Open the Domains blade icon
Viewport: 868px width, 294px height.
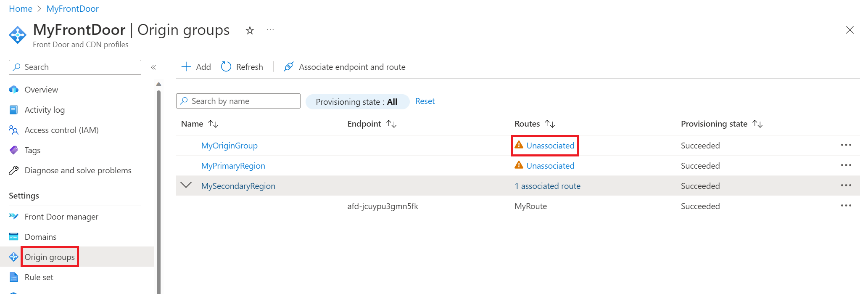pos(13,236)
